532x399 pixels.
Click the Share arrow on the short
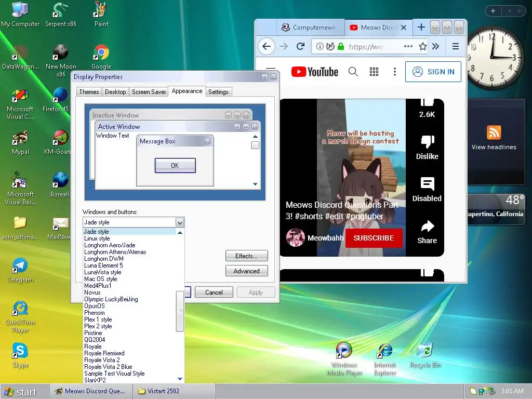point(427,226)
